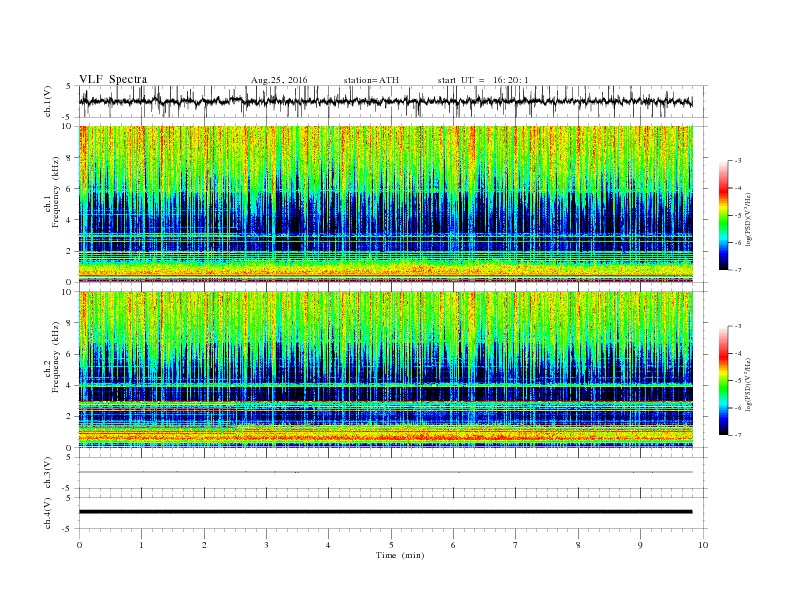The height and width of the screenshot is (612, 792).
Task: Click the time axis tick label "9"
Action: click(640, 545)
